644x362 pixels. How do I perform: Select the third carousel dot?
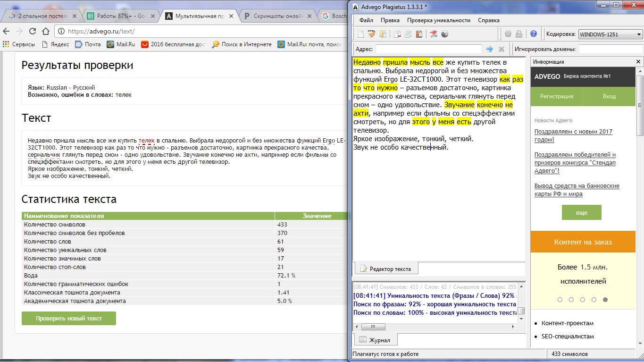583,300
